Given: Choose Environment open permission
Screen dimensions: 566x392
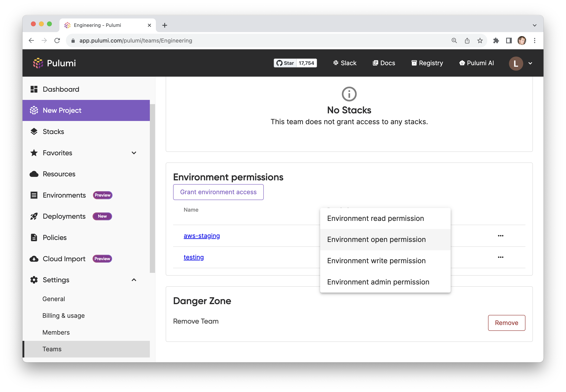Looking at the screenshot, I should 385,240.
